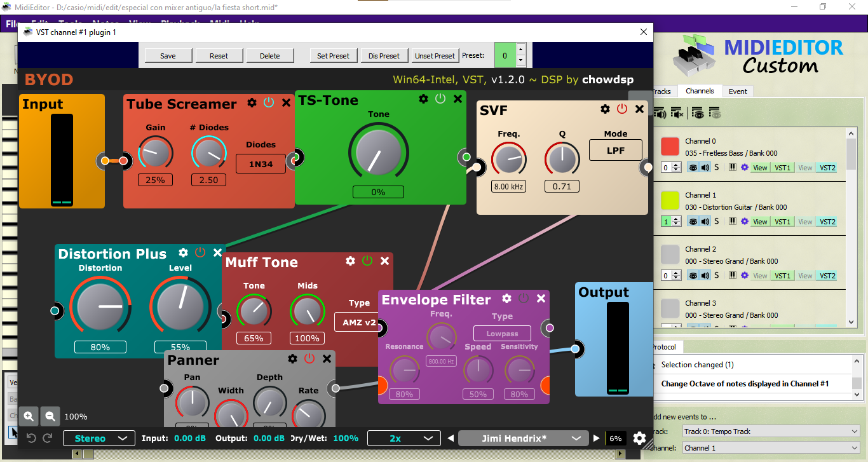Open Panner module settings gear

[292, 358]
